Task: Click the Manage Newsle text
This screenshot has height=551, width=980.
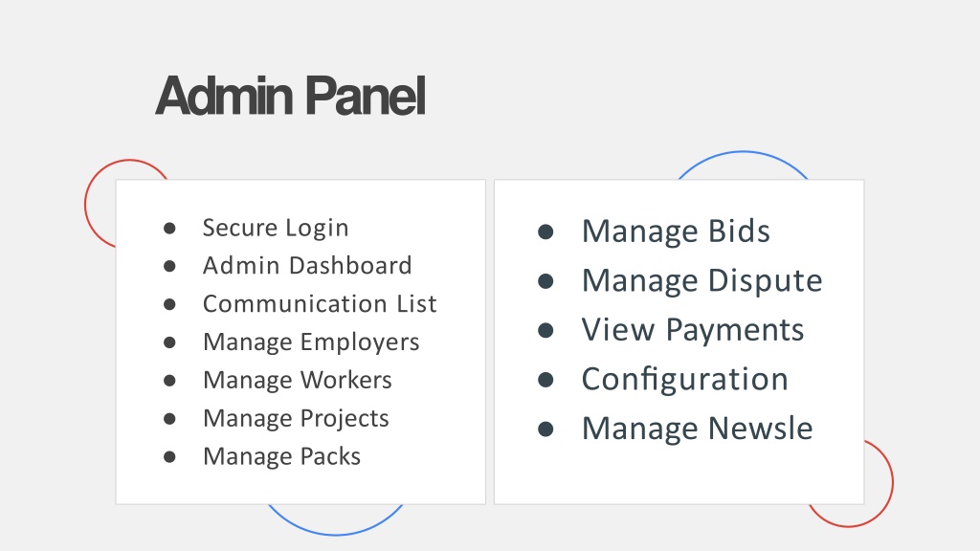Action: tap(697, 429)
